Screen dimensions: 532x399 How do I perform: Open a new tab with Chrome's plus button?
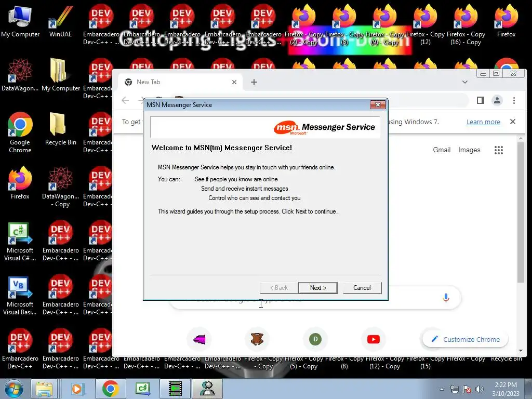254,82
